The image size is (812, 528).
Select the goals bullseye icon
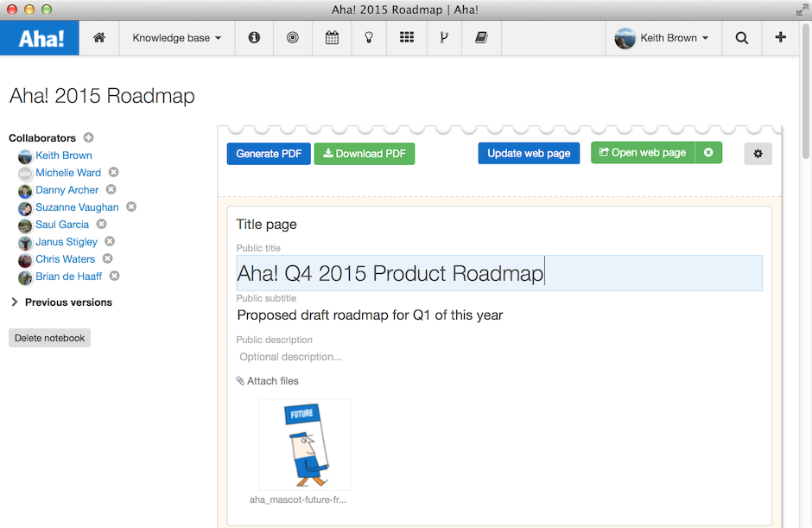pos(292,38)
